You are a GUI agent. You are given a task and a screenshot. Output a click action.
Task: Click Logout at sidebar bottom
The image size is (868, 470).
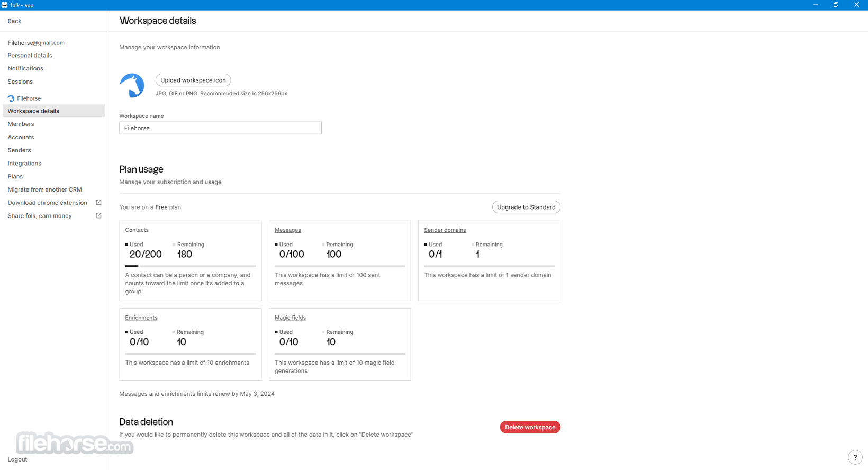click(x=17, y=459)
